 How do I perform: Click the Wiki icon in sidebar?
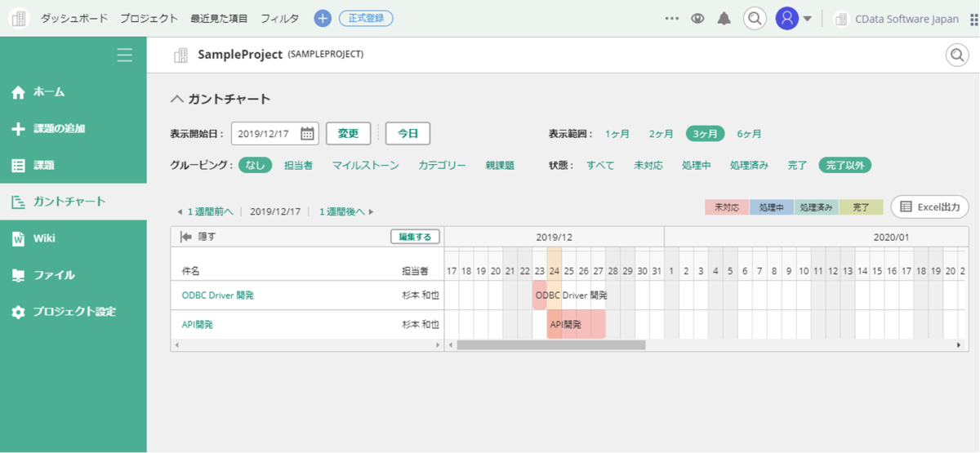click(18, 238)
